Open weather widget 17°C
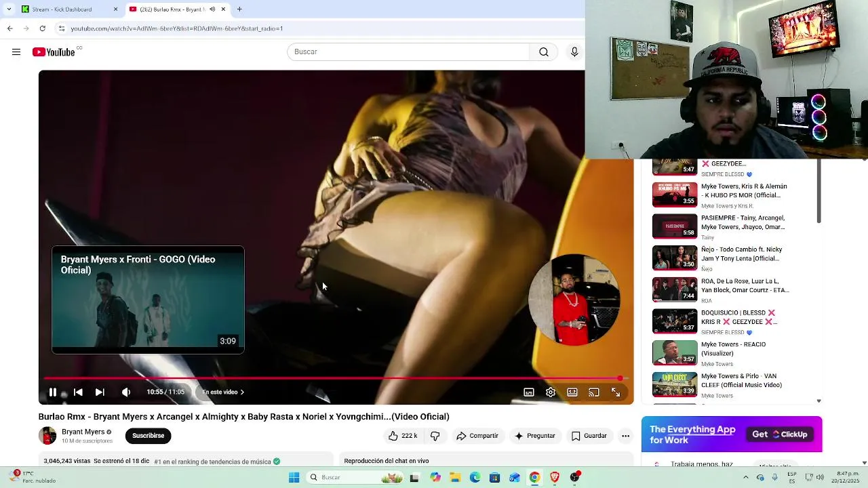Image resolution: width=868 pixels, height=488 pixels. tap(31, 477)
